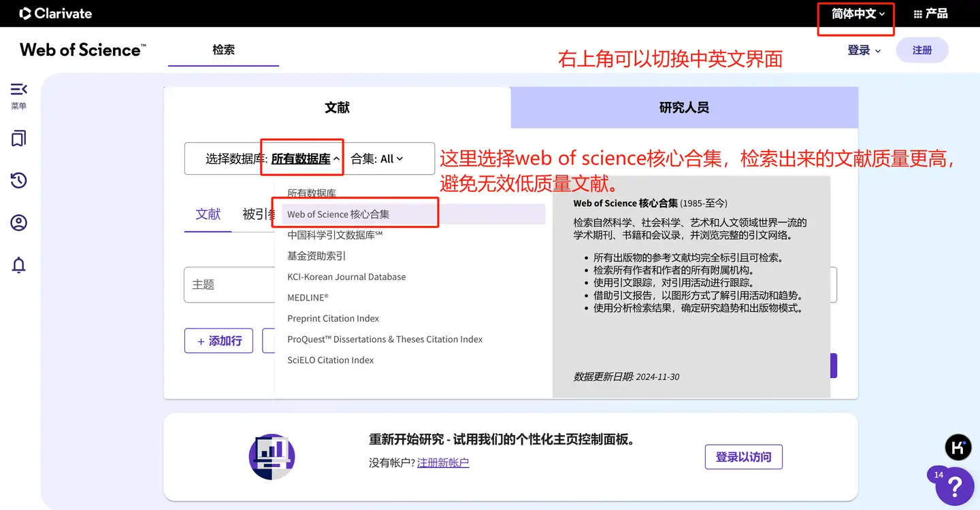
Task: Click the round black K extension icon
Action: pyautogui.click(x=958, y=447)
